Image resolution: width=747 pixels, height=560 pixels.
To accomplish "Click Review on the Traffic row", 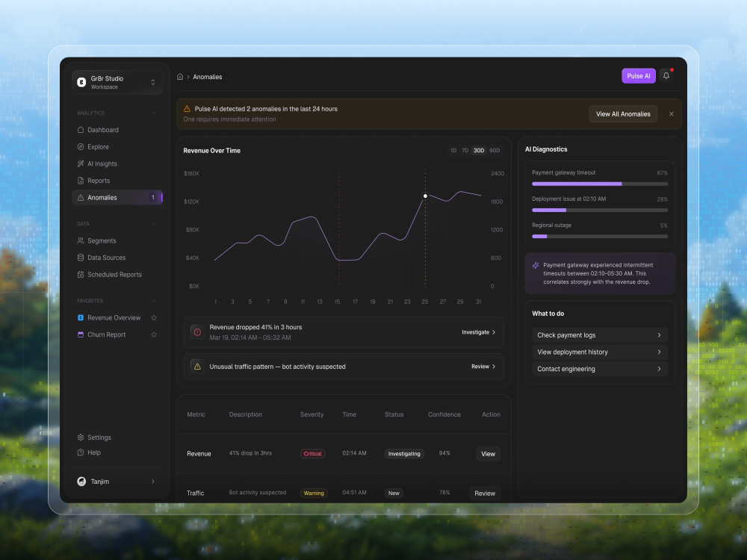I will 485,494.
